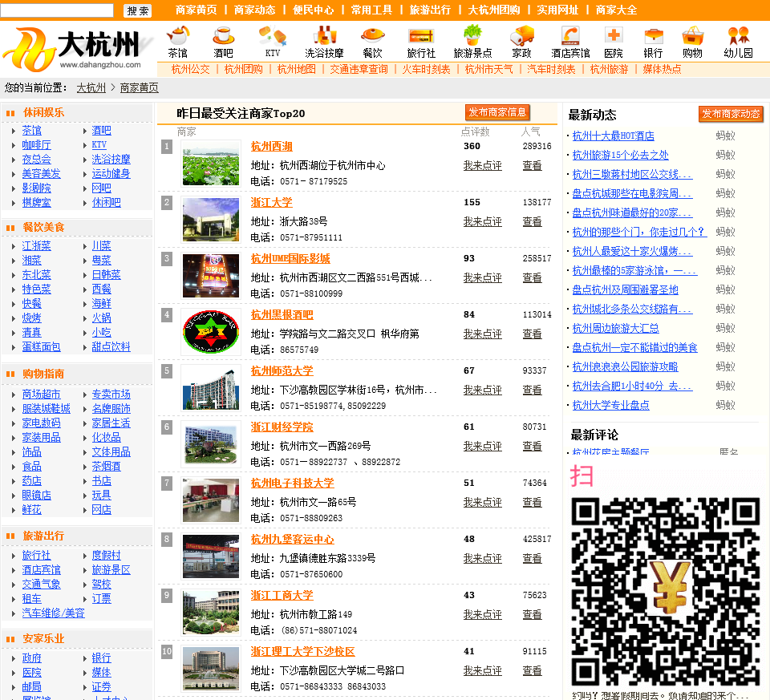Click the 茶馆 teapot icon
770x700 pixels.
[177, 36]
